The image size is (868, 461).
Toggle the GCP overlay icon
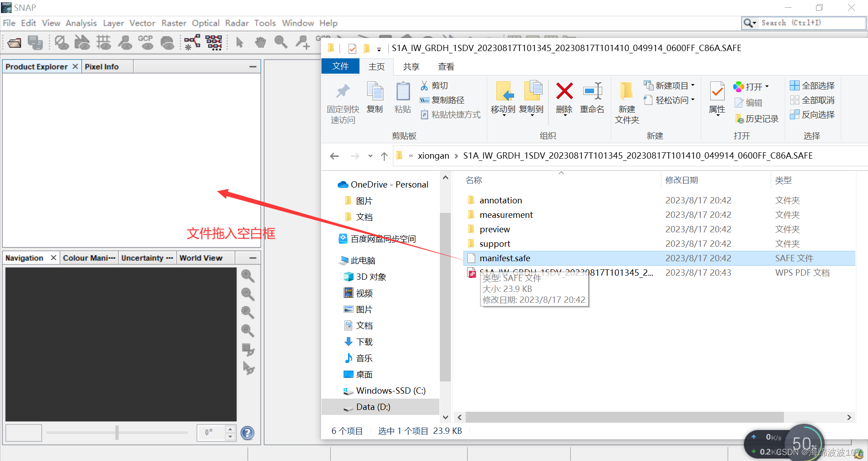click(x=146, y=43)
